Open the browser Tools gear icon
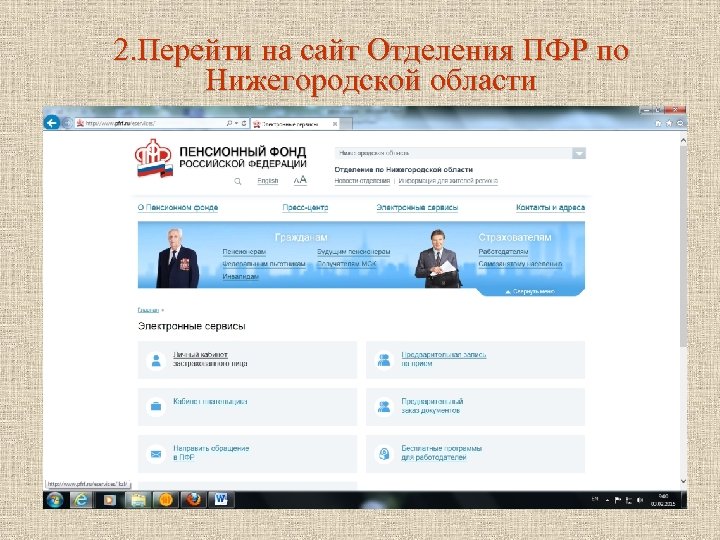Screen dimensions: 720x540 (x=680, y=123)
